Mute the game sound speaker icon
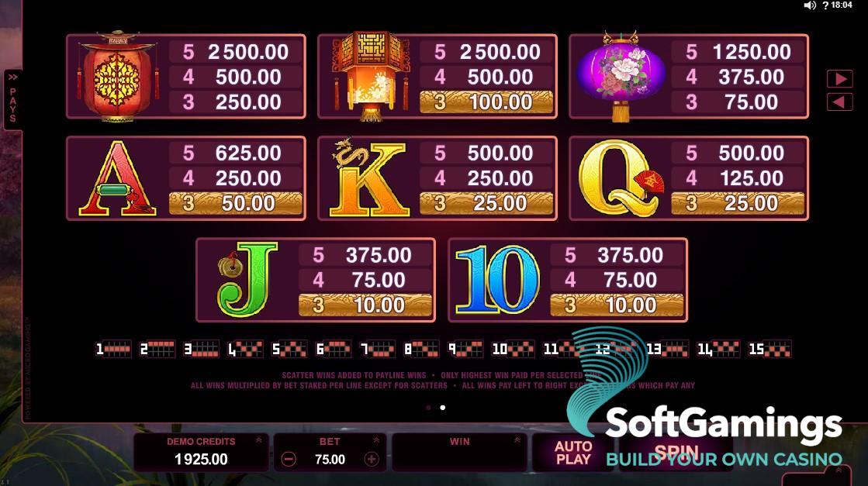The height and width of the screenshot is (486, 868). tap(810, 5)
